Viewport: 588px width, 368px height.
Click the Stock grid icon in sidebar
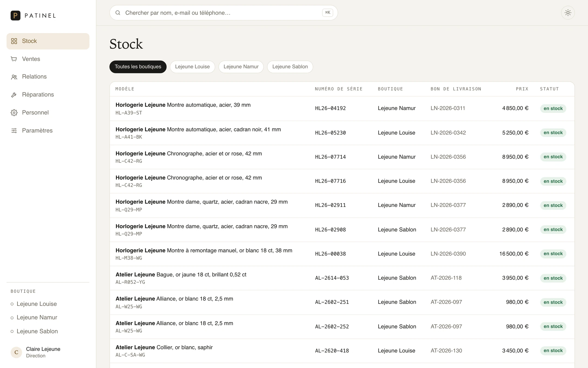pos(14,41)
